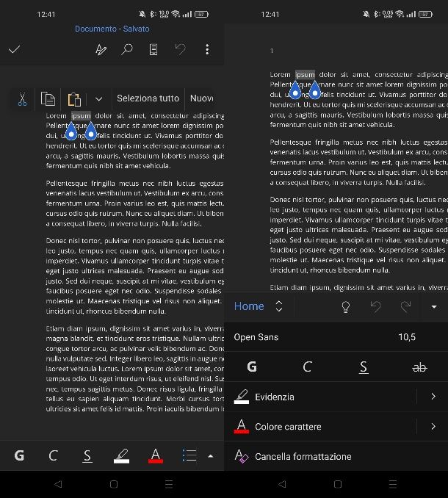Choose Seleziona tutto in context bar
The height and width of the screenshot is (498, 448).
click(148, 98)
